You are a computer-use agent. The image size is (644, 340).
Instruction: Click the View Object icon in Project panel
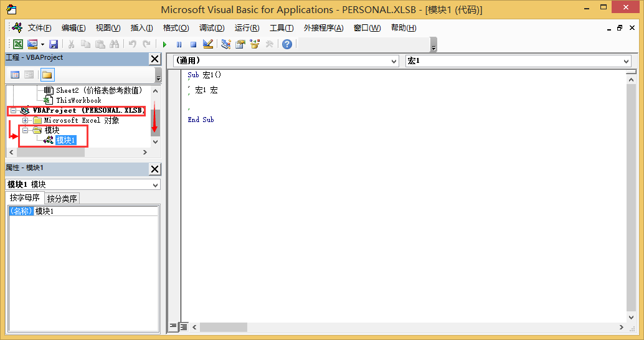point(29,75)
